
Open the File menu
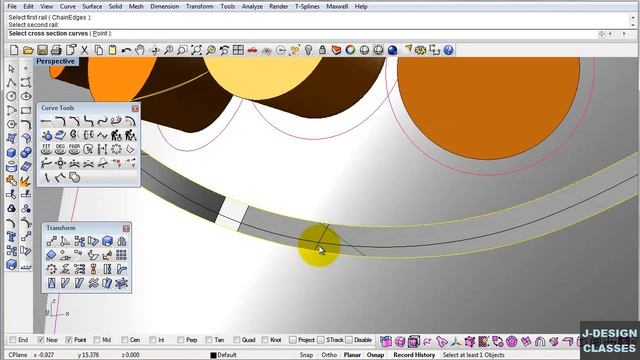tap(12, 7)
